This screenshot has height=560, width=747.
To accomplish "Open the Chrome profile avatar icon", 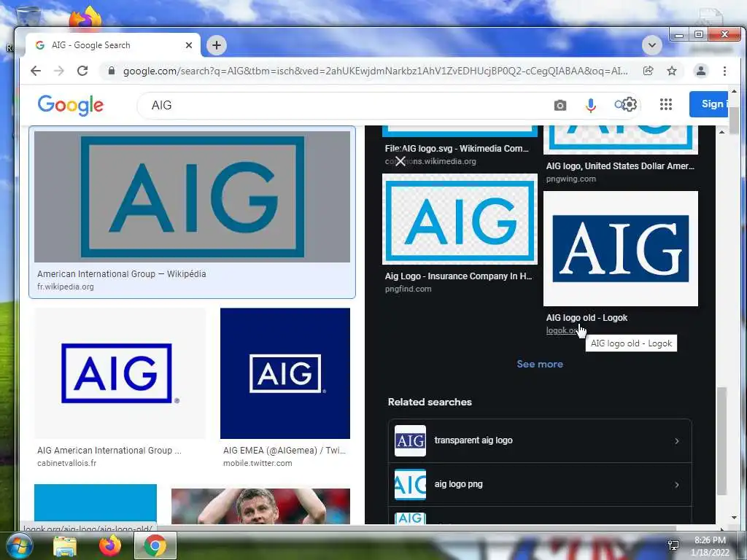I will [701, 71].
